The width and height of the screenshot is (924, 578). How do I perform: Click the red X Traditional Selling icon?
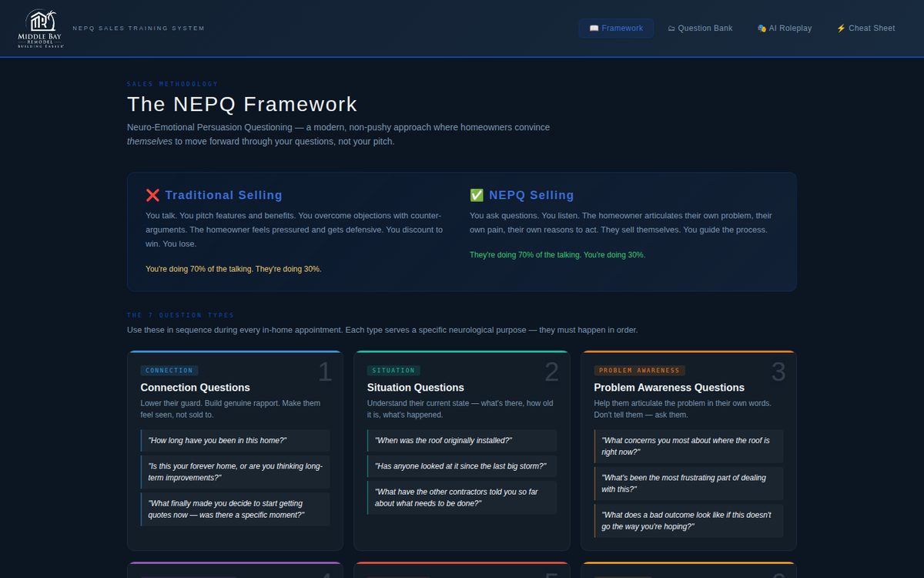coord(152,196)
